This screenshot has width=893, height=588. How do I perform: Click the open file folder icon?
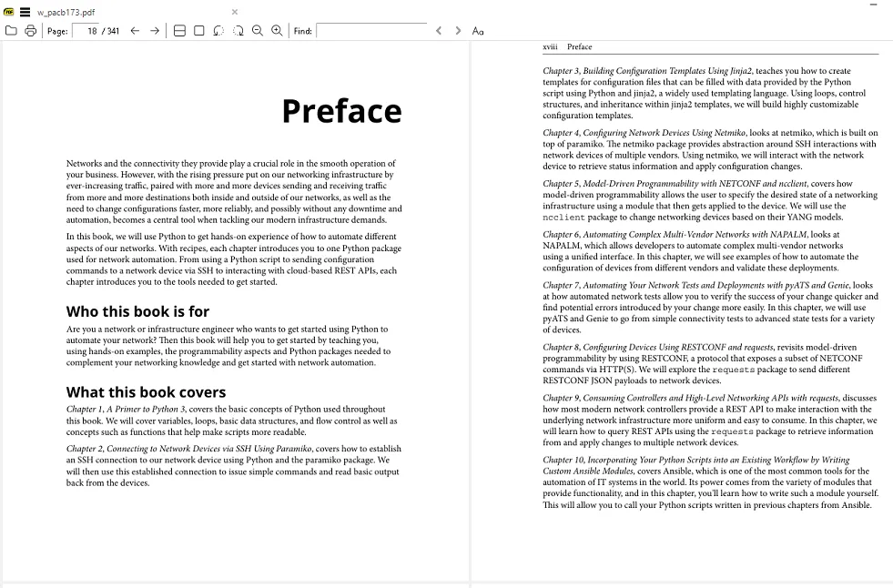(11, 31)
